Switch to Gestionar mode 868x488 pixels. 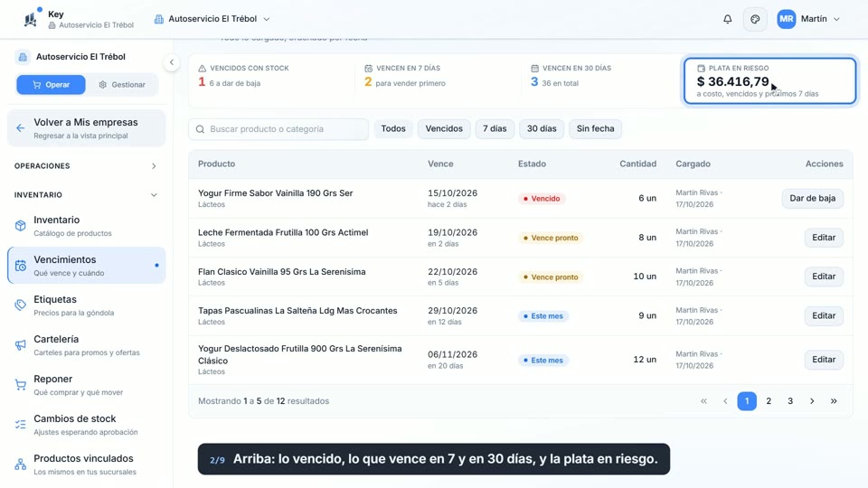coord(122,85)
